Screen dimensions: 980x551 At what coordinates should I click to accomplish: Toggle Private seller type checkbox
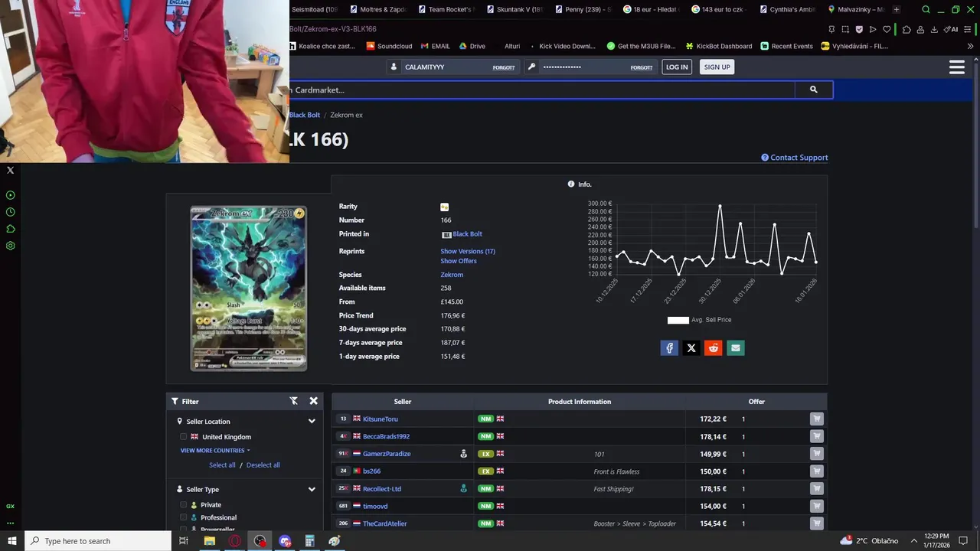point(184,505)
